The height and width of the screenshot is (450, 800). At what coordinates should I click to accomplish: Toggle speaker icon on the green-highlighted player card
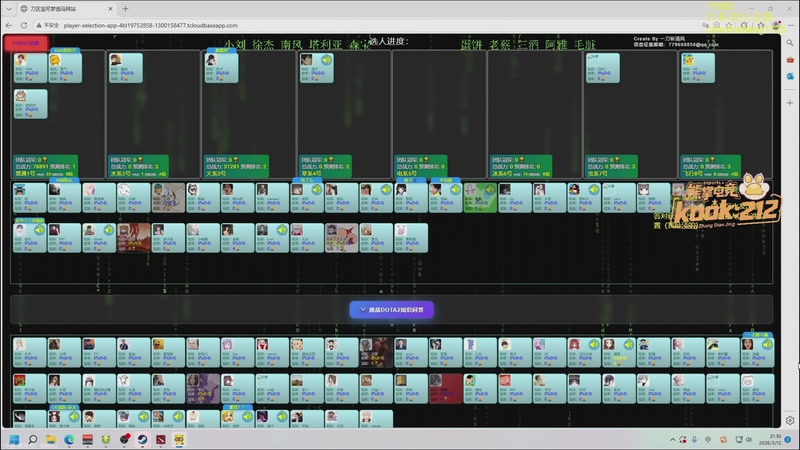tap(490, 190)
